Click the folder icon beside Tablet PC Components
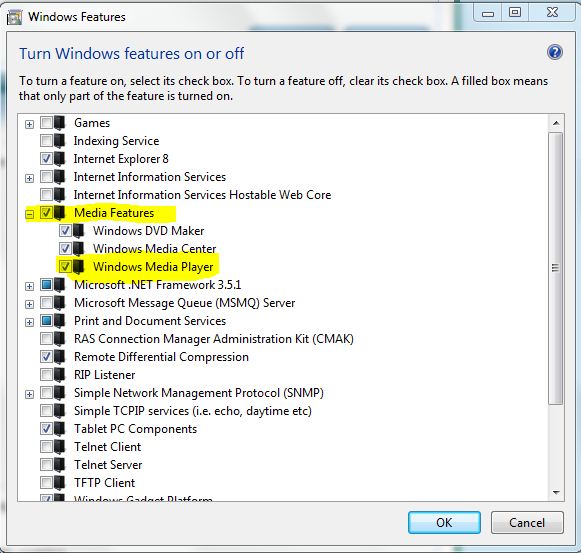This screenshot has width=581, height=553. 60,429
